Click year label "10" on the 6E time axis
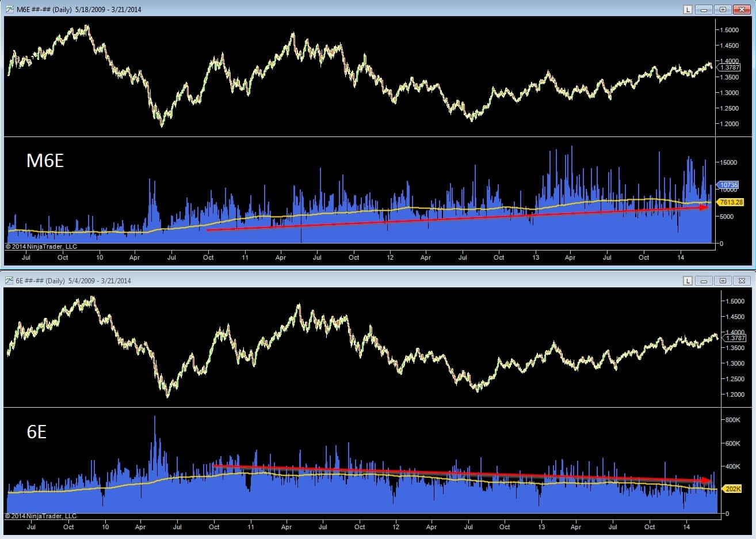The height and width of the screenshot is (539, 756). pyautogui.click(x=105, y=527)
